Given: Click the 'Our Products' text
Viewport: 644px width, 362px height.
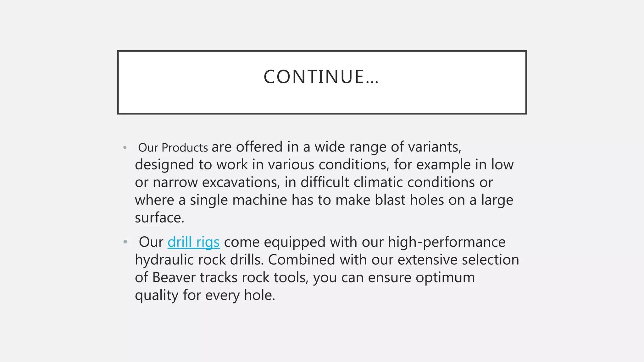Looking at the screenshot, I should [173, 148].
